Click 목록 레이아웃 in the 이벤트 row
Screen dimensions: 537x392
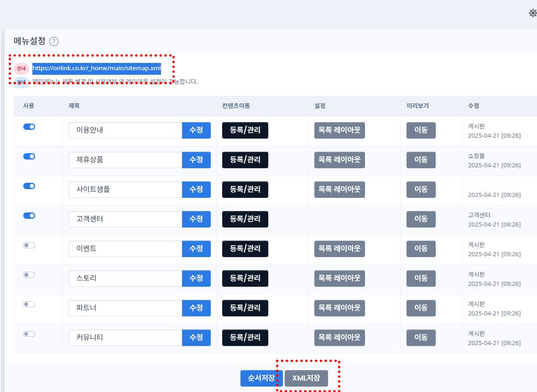click(339, 248)
